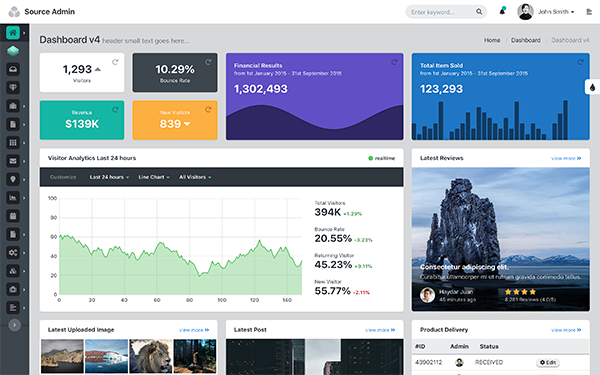Toggle the right sidebar hamburger icon
This screenshot has height=375, width=600.
(589, 12)
